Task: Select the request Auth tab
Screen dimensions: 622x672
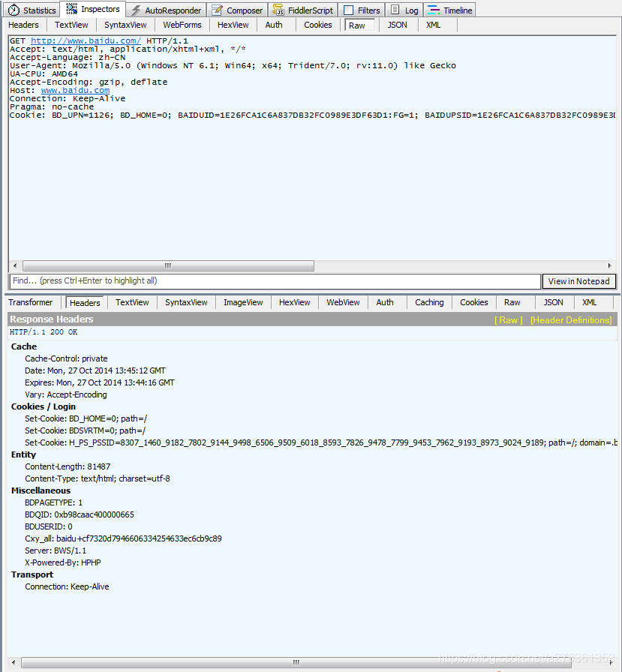Action: pos(274,25)
